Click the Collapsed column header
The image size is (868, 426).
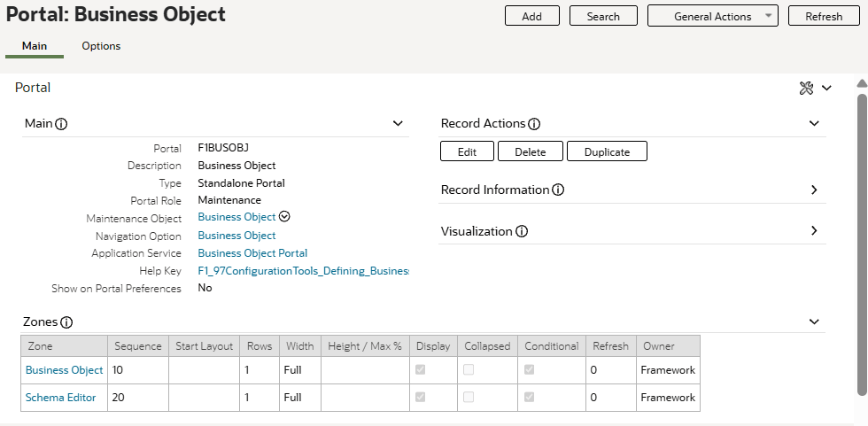[x=487, y=346]
